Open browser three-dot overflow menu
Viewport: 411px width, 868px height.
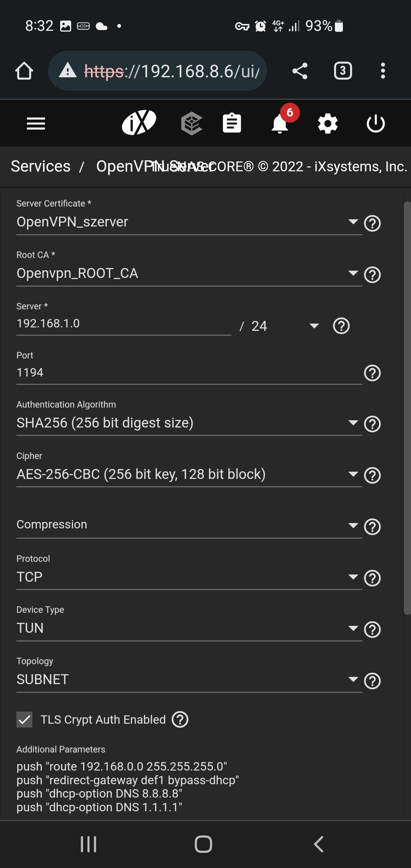click(x=383, y=71)
